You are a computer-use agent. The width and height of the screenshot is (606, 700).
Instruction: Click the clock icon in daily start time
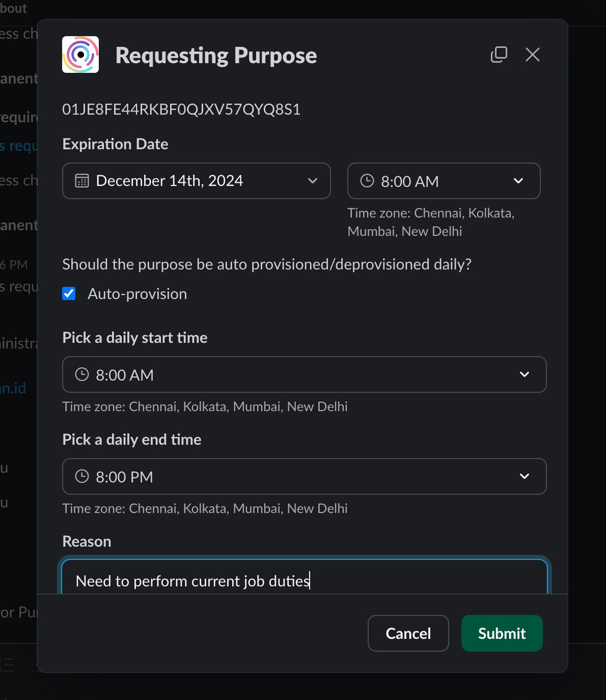(82, 374)
